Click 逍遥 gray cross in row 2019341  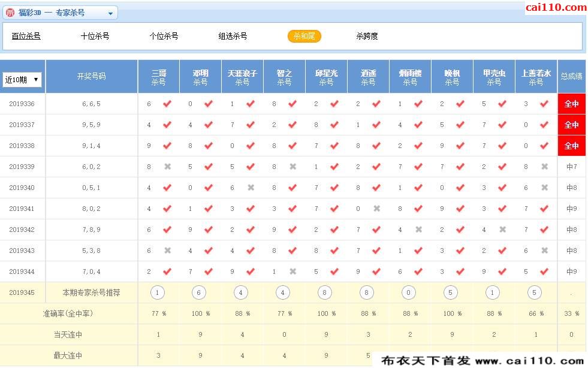point(377,209)
